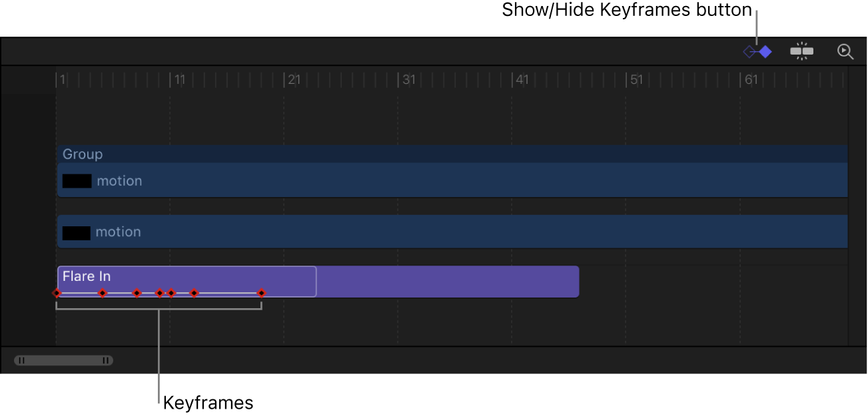
Task: Click the Flare In label text
Action: (86, 276)
